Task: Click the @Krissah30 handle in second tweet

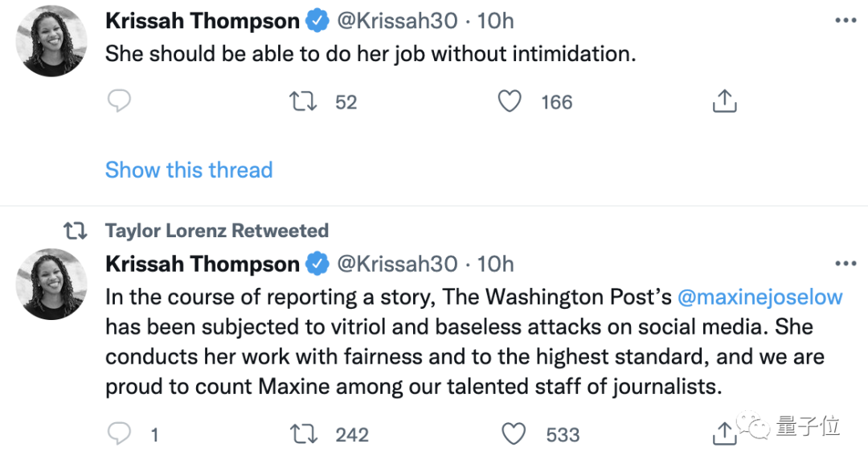Action: [x=396, y=264]
